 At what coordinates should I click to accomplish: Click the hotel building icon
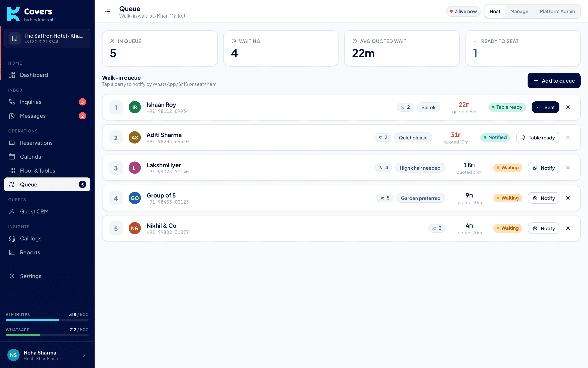point(14,38)
